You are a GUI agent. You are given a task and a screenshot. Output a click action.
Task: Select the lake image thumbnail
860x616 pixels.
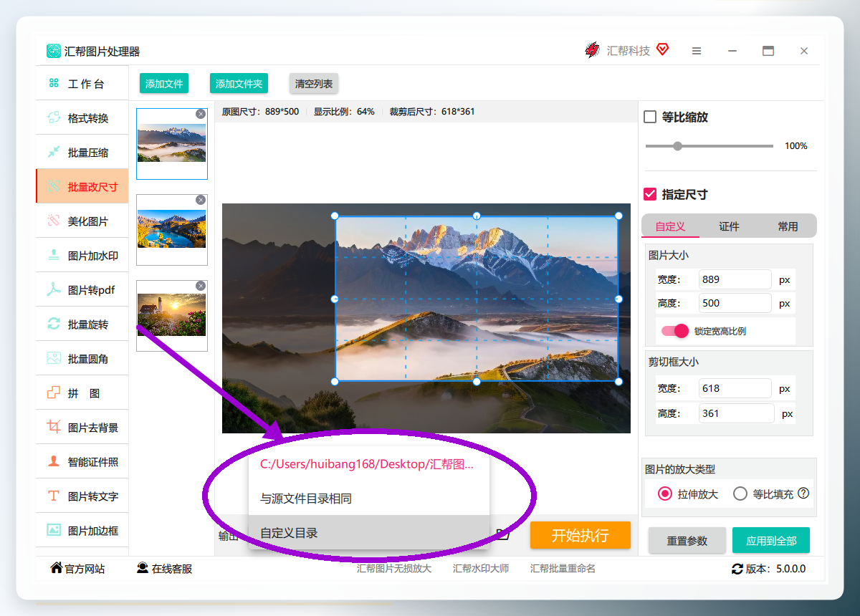click(x=172, y=229)
